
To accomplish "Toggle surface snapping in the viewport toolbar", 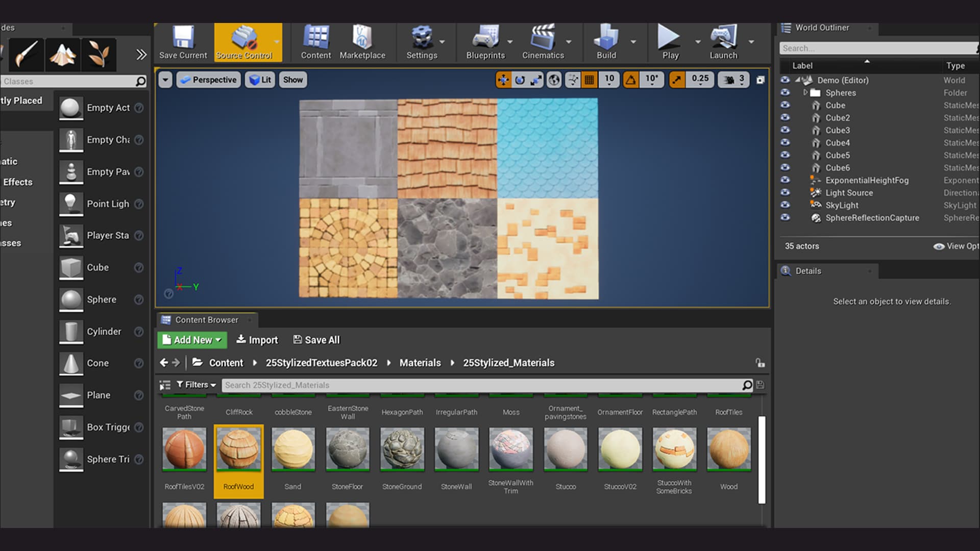I will (x=573, y=79).
